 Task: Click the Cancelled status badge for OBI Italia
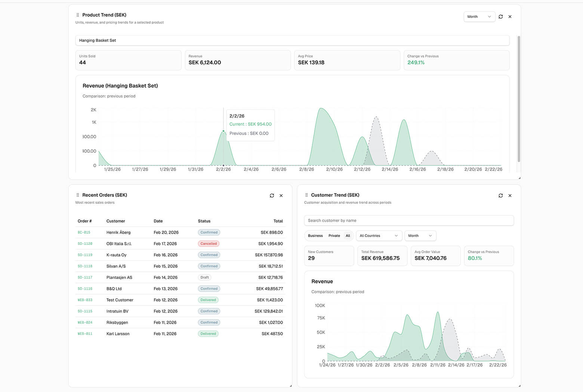tap(209, 244)
